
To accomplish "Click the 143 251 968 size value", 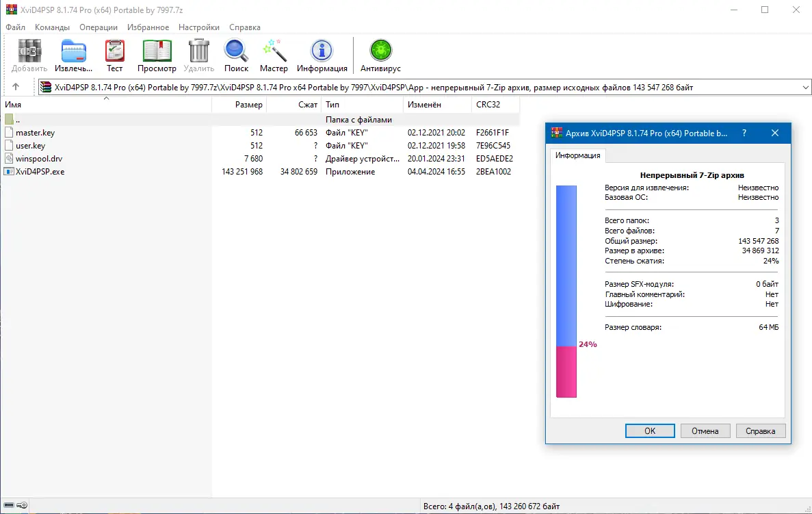I will click(242, 172).
